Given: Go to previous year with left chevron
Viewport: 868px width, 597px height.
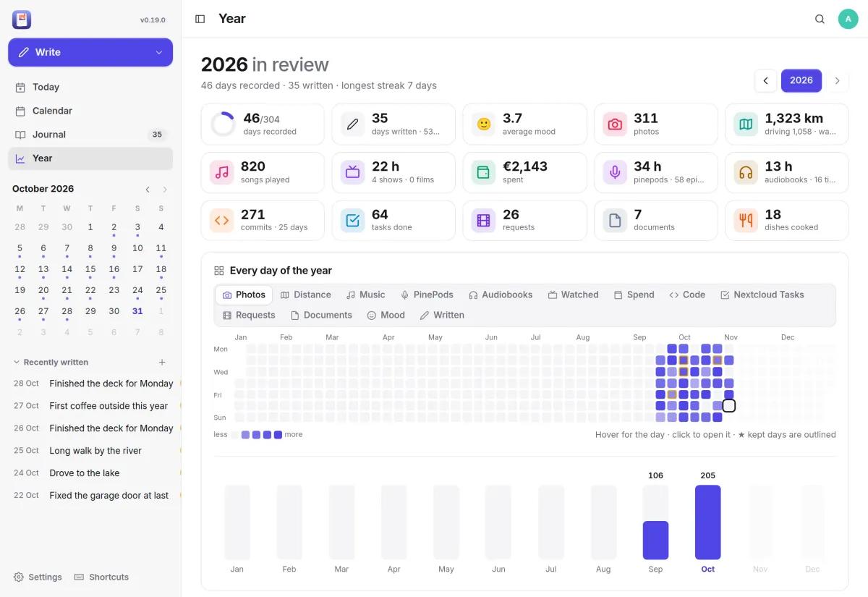Looking at the screenshot, I should (x=765, y=81).
